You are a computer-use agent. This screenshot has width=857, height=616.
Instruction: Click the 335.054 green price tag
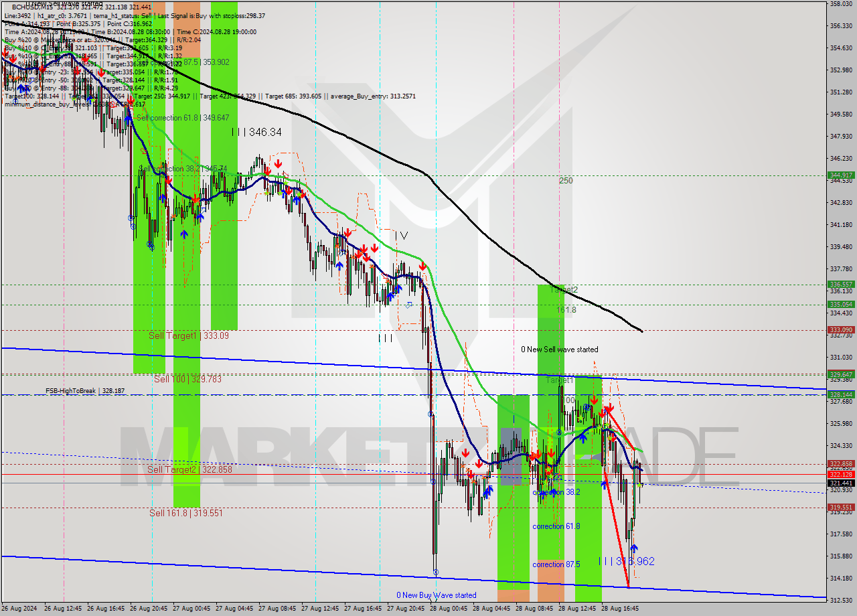[x=841, y=304]
